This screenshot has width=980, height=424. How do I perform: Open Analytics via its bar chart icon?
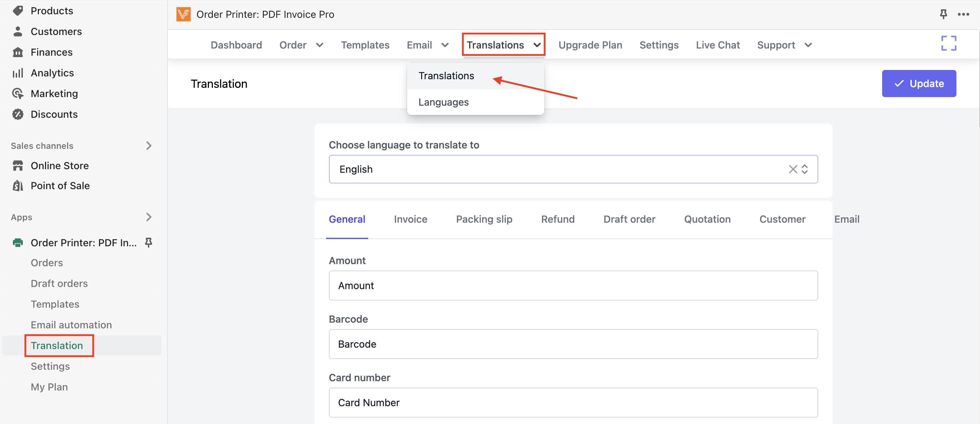coord(17,73)
